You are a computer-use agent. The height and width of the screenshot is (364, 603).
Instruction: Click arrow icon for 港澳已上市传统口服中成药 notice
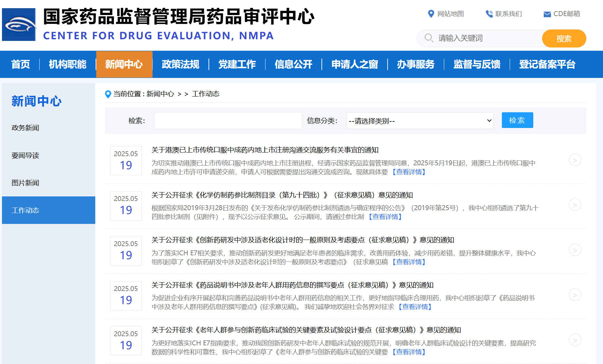pyautogui.click(x=575, y=160)
